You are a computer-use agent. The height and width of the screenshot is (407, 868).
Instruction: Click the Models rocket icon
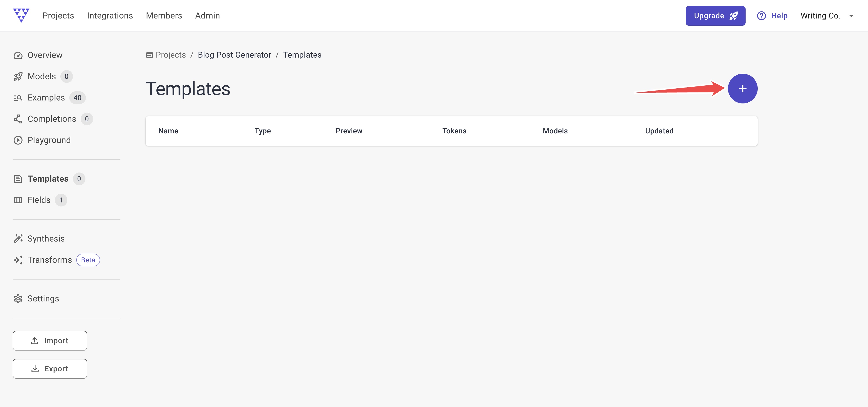coord(18,76)
